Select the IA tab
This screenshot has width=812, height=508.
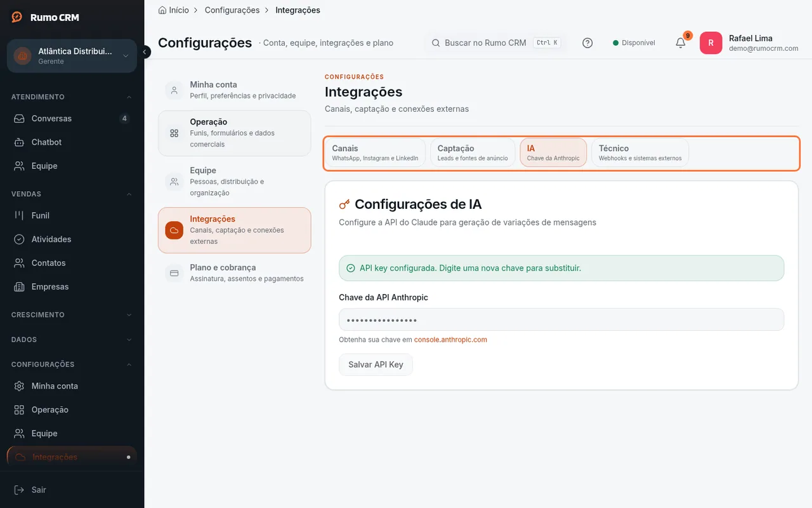pyautogui.click(x=553, y=153)
